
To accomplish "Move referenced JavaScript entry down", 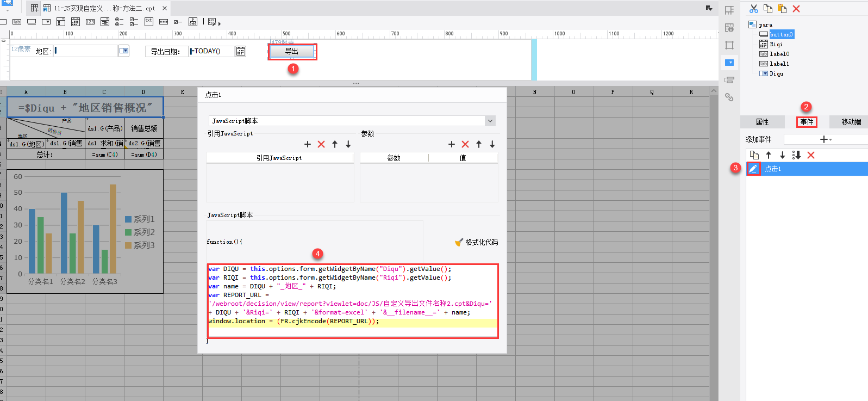I will tap(348, 144).
